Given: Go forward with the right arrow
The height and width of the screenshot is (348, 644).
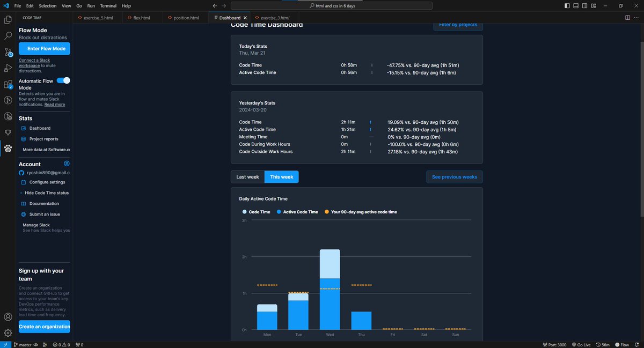Looking at the screenshot, I should click(224, 6).
